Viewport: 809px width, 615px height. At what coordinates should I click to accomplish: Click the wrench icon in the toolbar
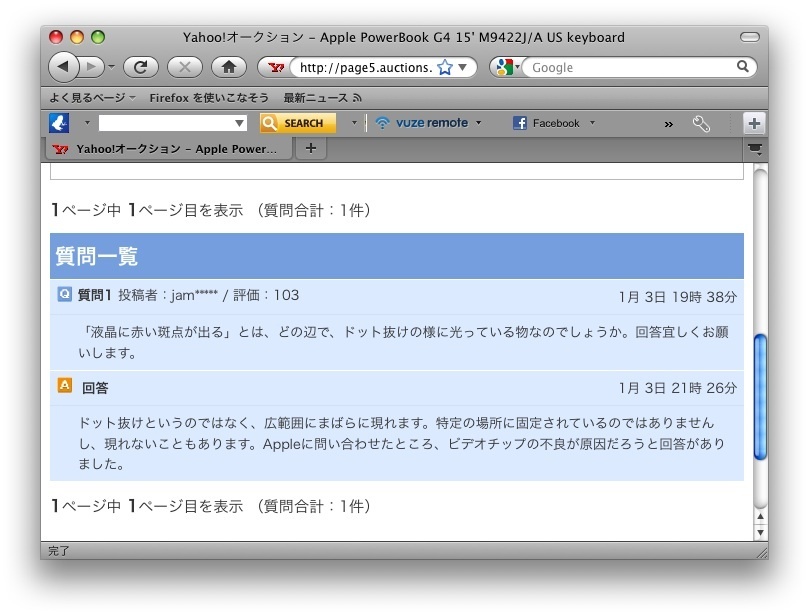(701, 123)
